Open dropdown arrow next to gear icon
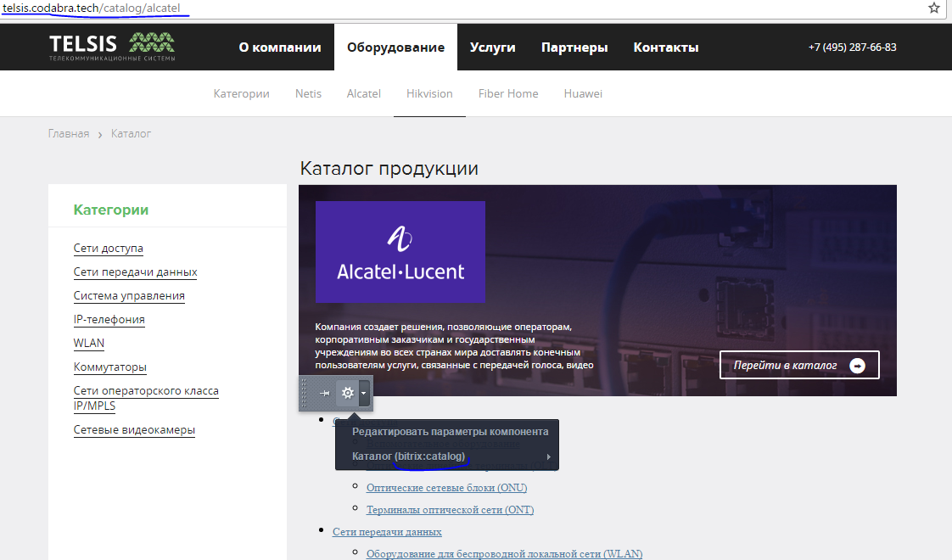 (364, 393)
